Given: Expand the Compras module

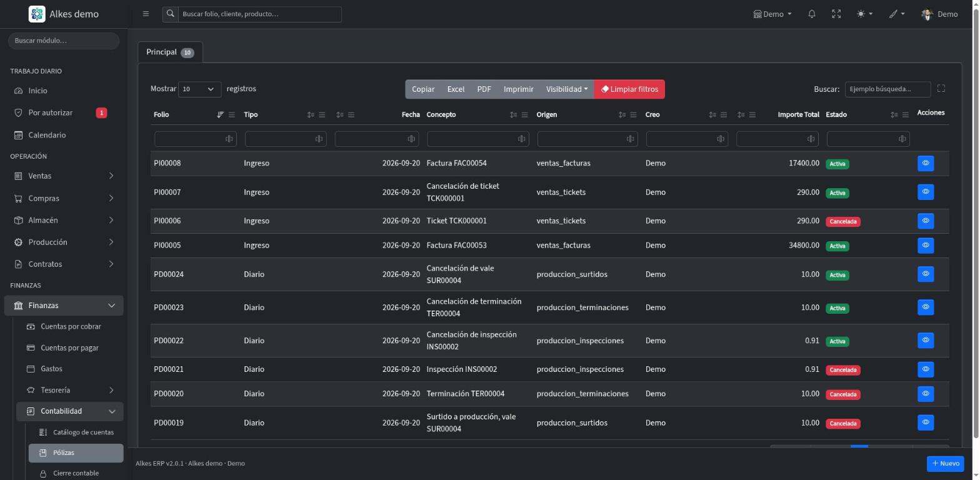Looking at the screenshot, I should point(64,198).
